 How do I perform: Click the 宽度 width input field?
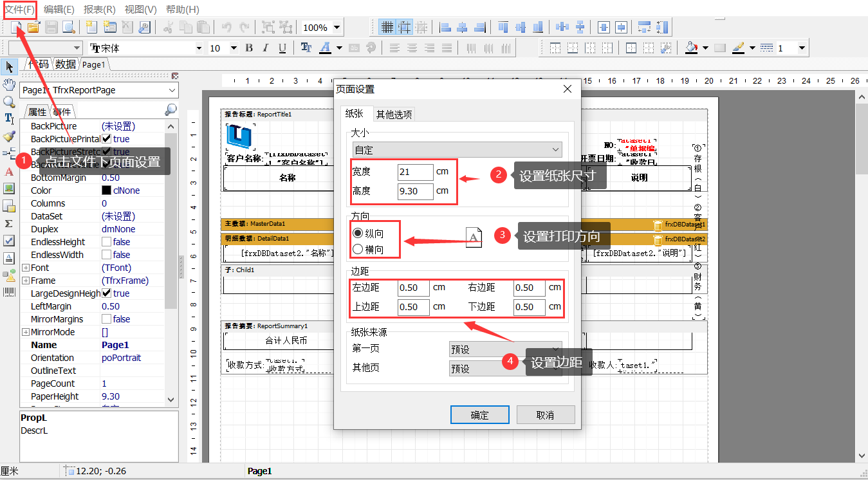[x=416, y=172]
